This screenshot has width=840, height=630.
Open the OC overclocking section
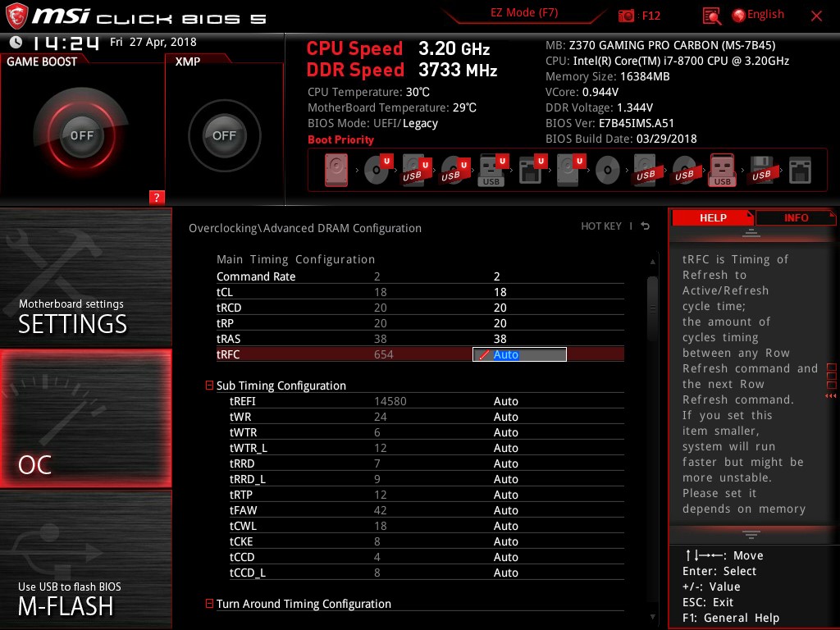[x=85, y=418]
